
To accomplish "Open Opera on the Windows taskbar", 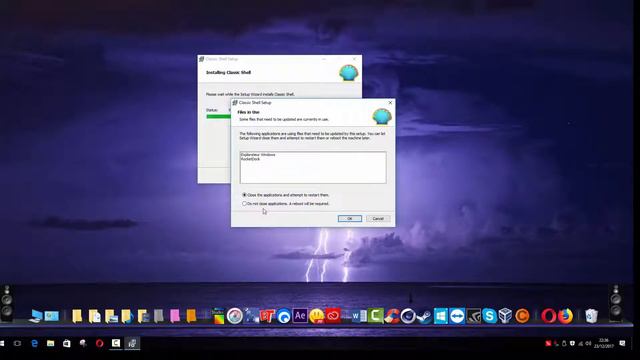I will coord(99,343).
